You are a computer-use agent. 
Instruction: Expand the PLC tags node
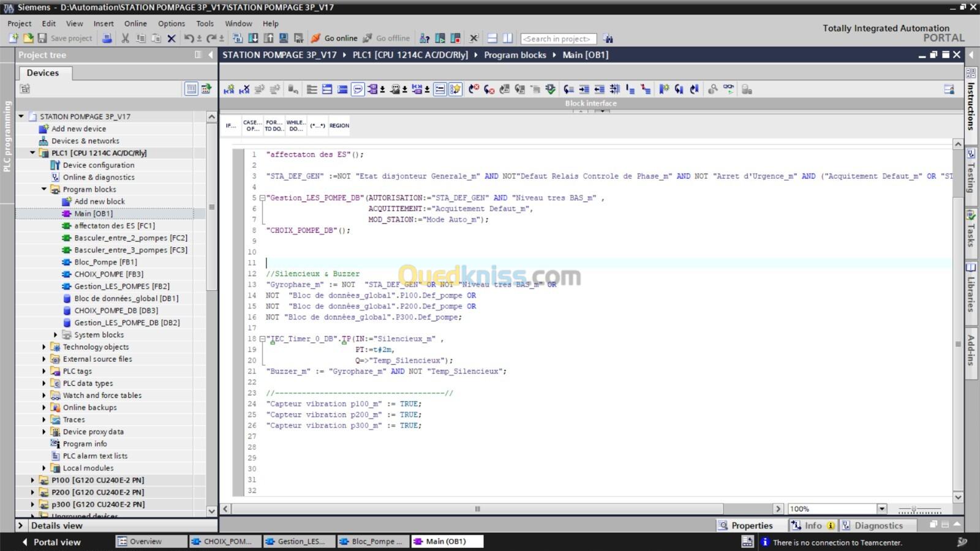[44, 371]
